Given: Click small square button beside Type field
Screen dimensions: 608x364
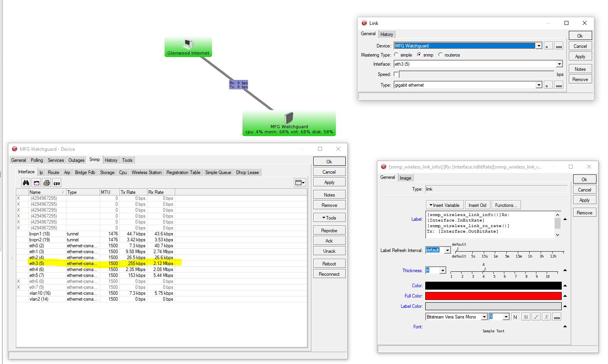Looking at the screenshot, I should click(548, 85).
